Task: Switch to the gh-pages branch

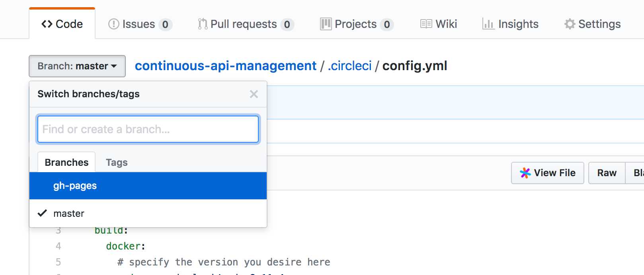Action: pyautogui.click(x=148, y=186)
